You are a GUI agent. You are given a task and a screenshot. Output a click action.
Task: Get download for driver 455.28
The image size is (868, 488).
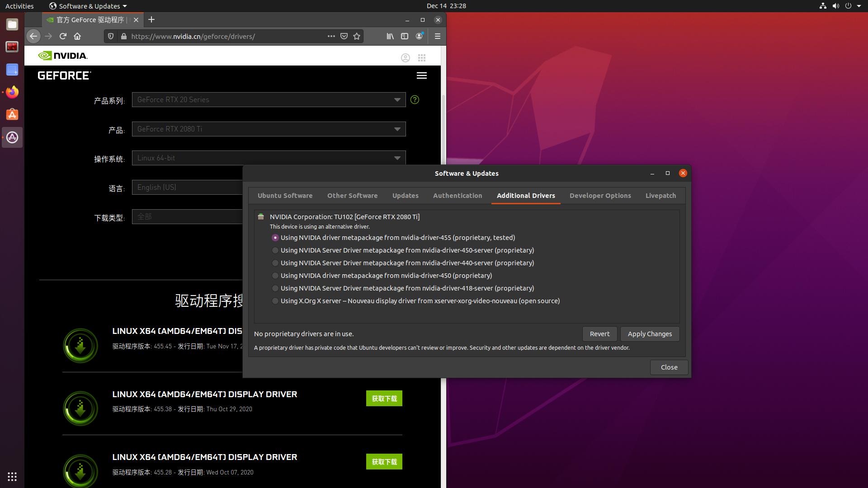coord(384,462)
